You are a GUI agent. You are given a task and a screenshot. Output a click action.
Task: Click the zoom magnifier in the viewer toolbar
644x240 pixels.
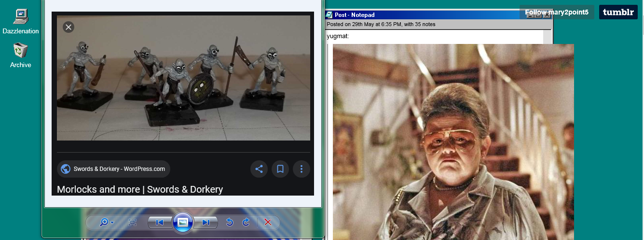(104, 222)
